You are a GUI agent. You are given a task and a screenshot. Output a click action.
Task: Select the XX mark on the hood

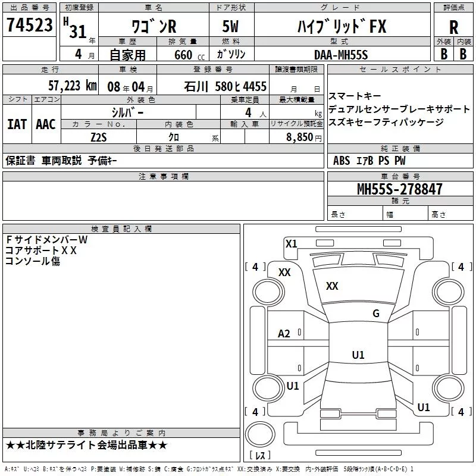point(332,286)
